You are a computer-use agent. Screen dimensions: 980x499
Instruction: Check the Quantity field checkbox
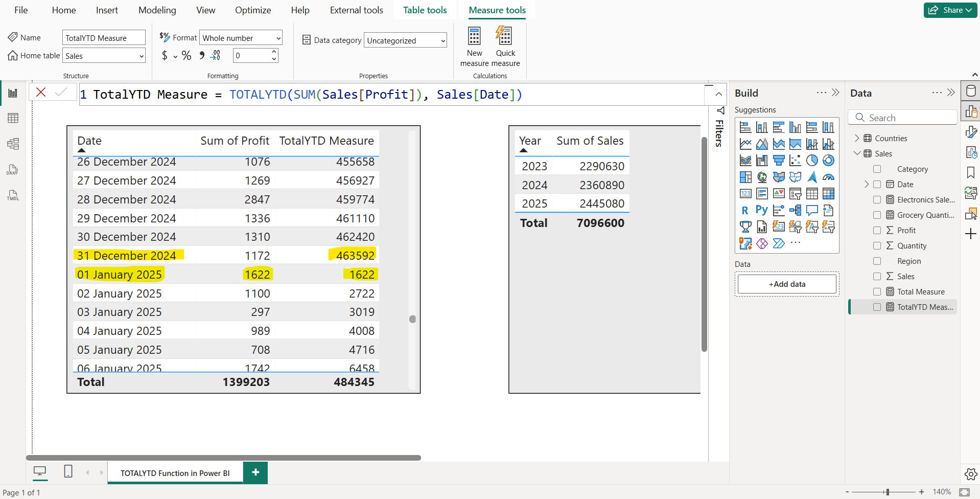[x=877, y=245]
